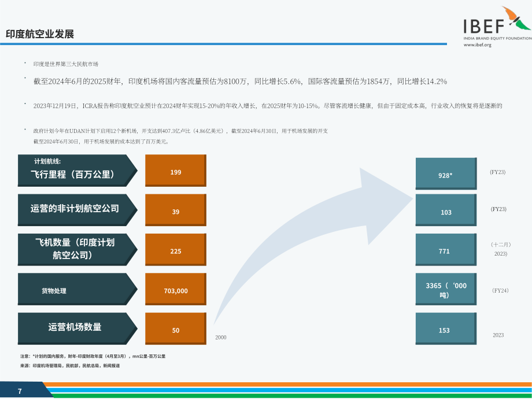Click the 2000 year label
The height and width of the screenshot is (399, 532).
(220, 337)
